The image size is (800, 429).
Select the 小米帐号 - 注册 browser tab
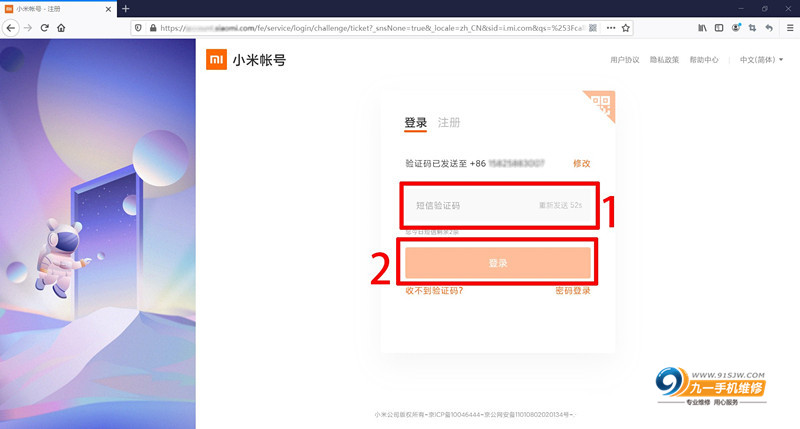(58, 9)
